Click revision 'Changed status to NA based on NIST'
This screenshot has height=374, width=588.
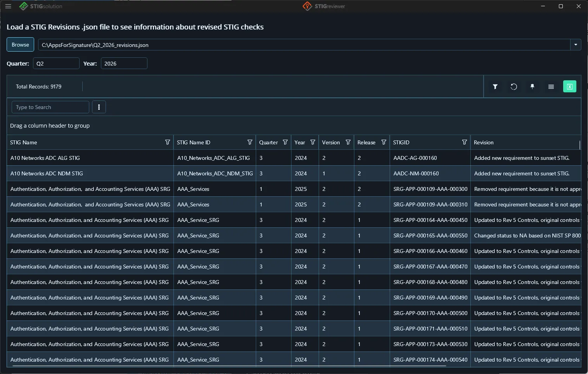point(526,235)
